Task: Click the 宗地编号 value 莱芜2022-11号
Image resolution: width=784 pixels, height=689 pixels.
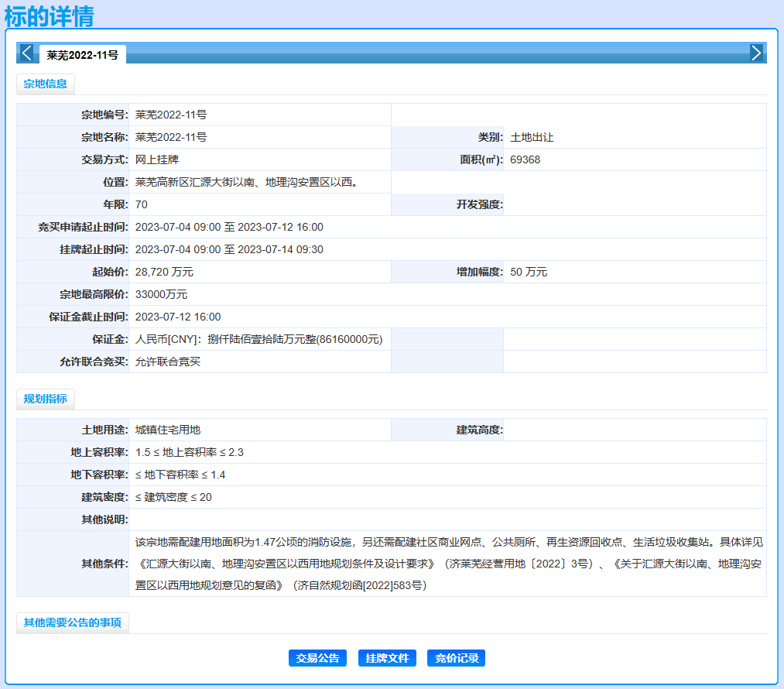Action: pyautogui.click(x=171, y=115)
